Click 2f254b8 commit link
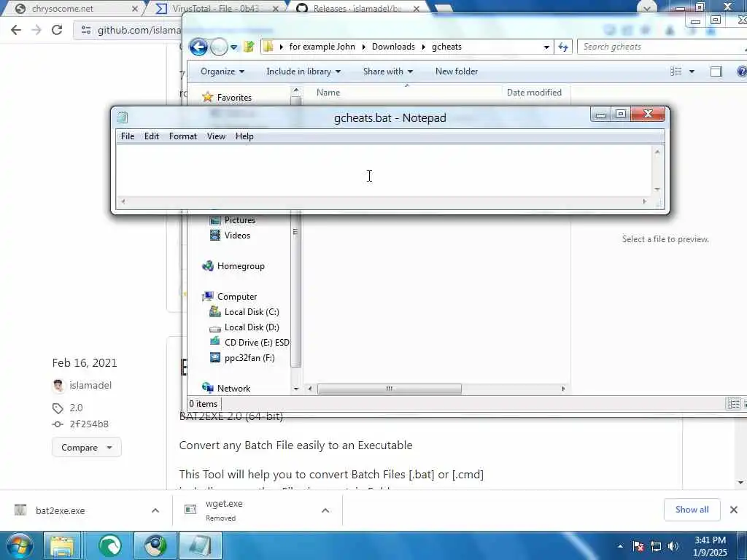The height and width of the screenshot is (560, 747). [x=89, y=424]
